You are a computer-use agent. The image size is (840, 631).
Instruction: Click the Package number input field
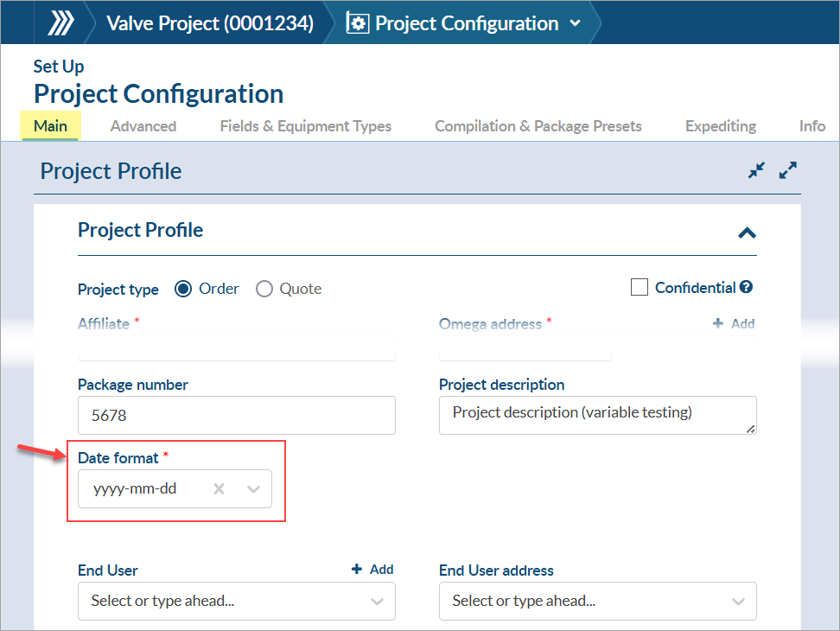tap(236, 416)
